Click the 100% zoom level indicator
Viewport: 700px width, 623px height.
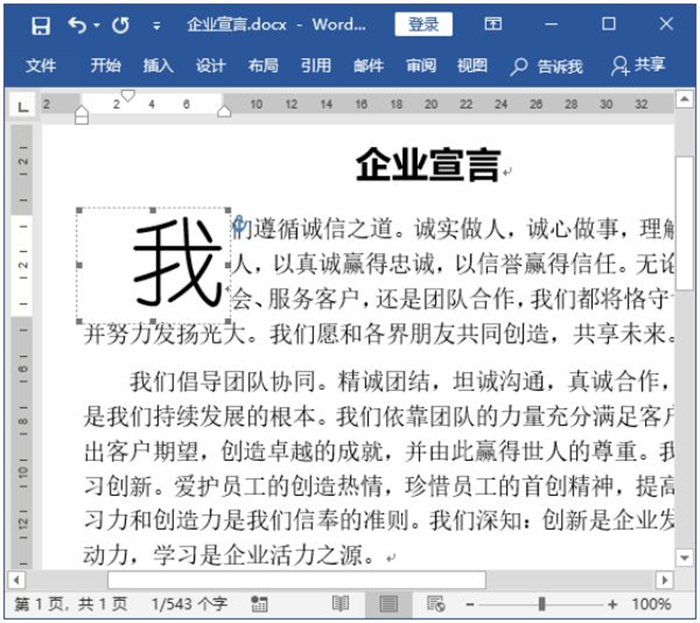pos(651,604)
